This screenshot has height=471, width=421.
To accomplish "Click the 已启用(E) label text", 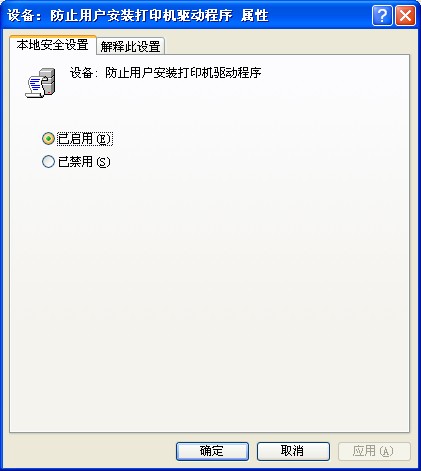I will click(85, 139).
